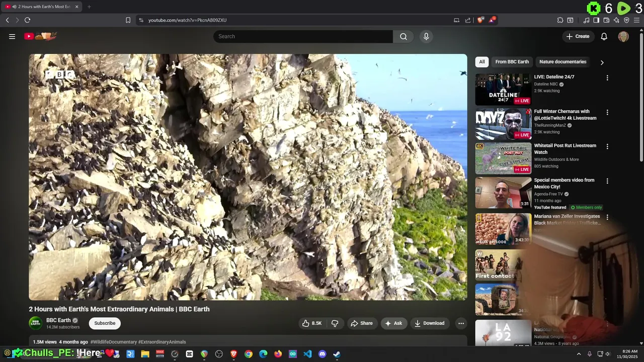Screen dimensions: 644x362
Task: Start voice search with microphone icon
Action: (426, 36)
